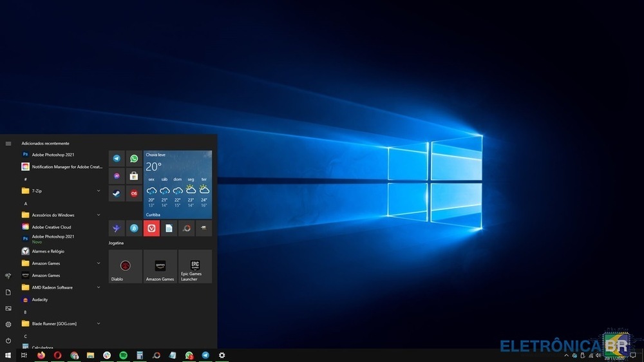This screenshot has width=644, height=362.
Task: Show hidden icons in the system tray
Action: point(567,356)
